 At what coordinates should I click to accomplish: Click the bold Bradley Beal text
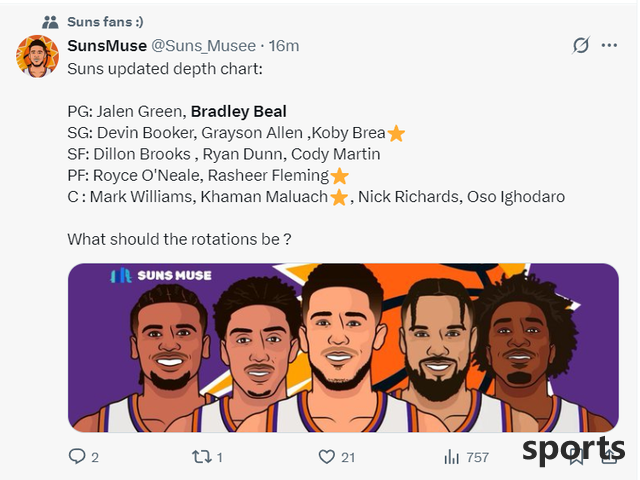pos(239,111)
